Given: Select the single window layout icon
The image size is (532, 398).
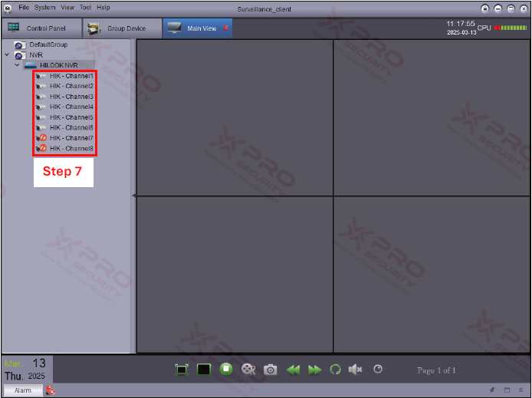Looking at the screenshot, I should [x=204, y=370].
